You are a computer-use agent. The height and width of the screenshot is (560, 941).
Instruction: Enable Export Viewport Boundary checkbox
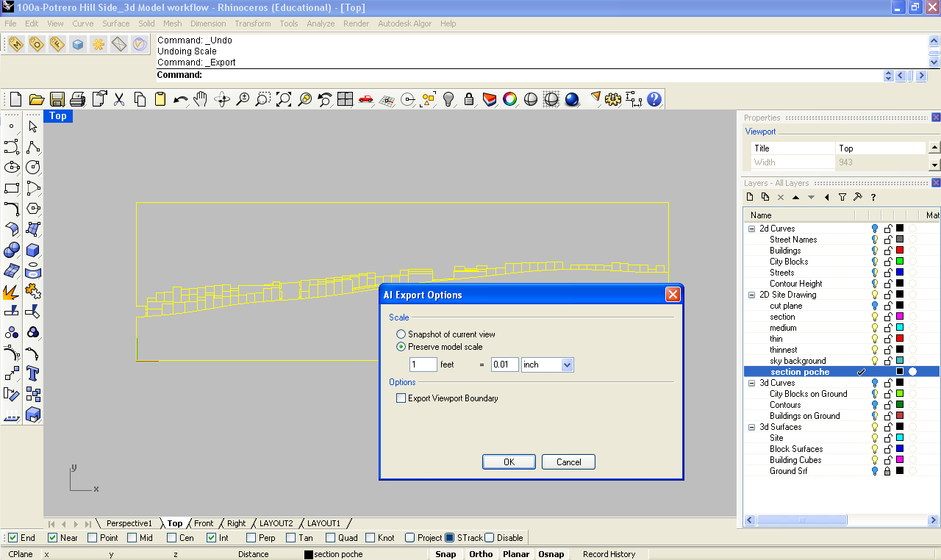pos(401,398)
